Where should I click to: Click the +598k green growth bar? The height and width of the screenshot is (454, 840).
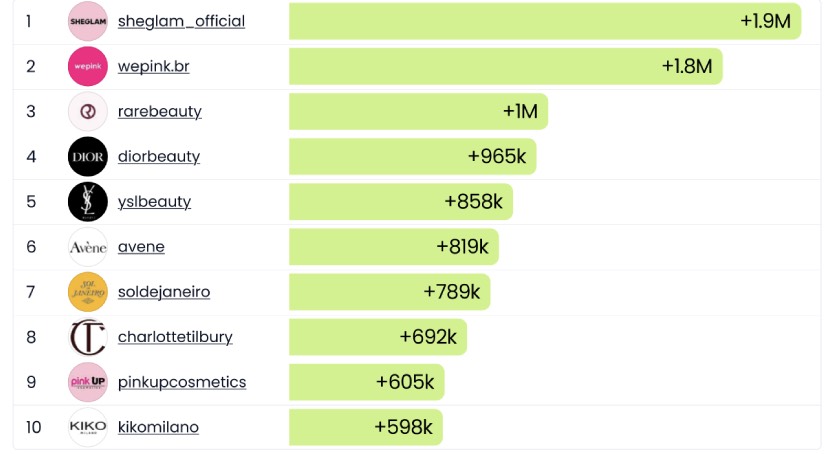(x=365, y=427)
